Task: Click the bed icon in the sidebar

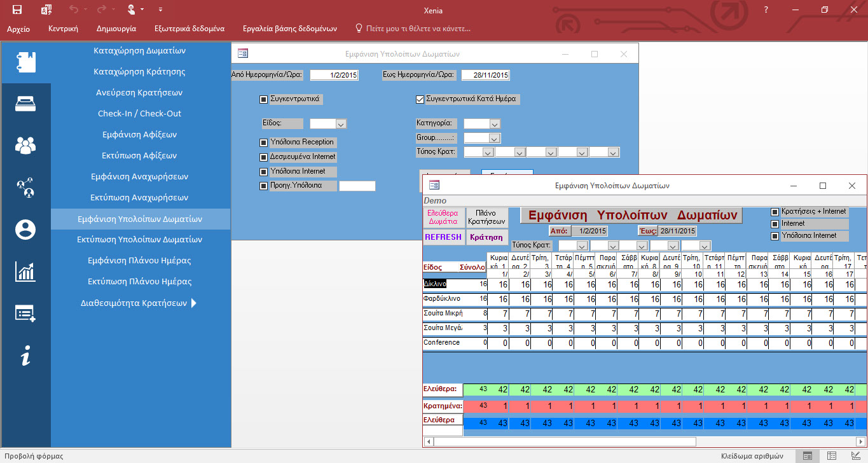Action: [x=25, y=104]
